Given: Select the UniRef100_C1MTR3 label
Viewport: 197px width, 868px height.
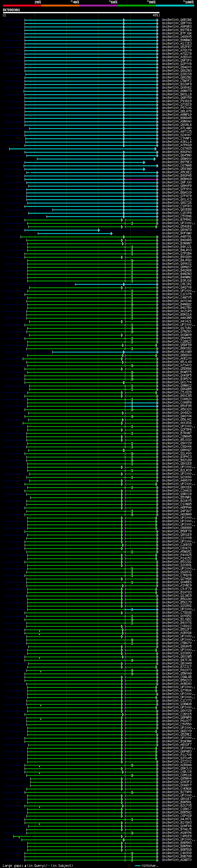Looking at the screenshot, I should point(177,206).
